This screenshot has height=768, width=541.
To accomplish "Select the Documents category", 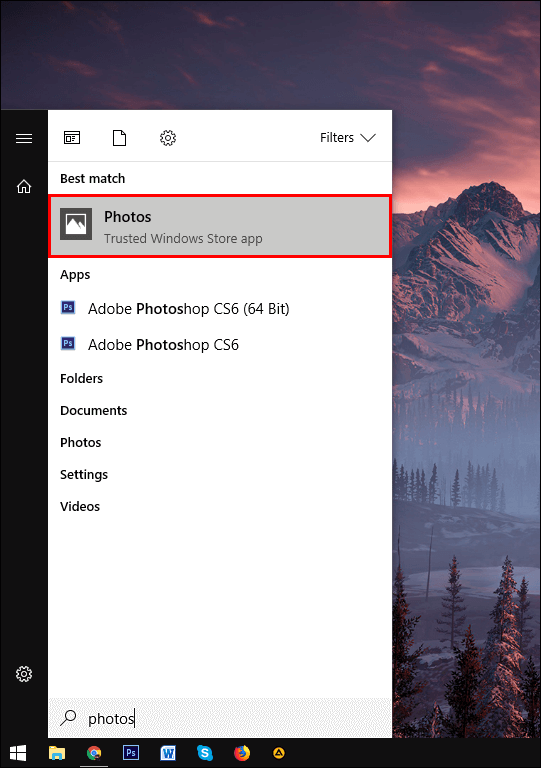I will 94,410.
